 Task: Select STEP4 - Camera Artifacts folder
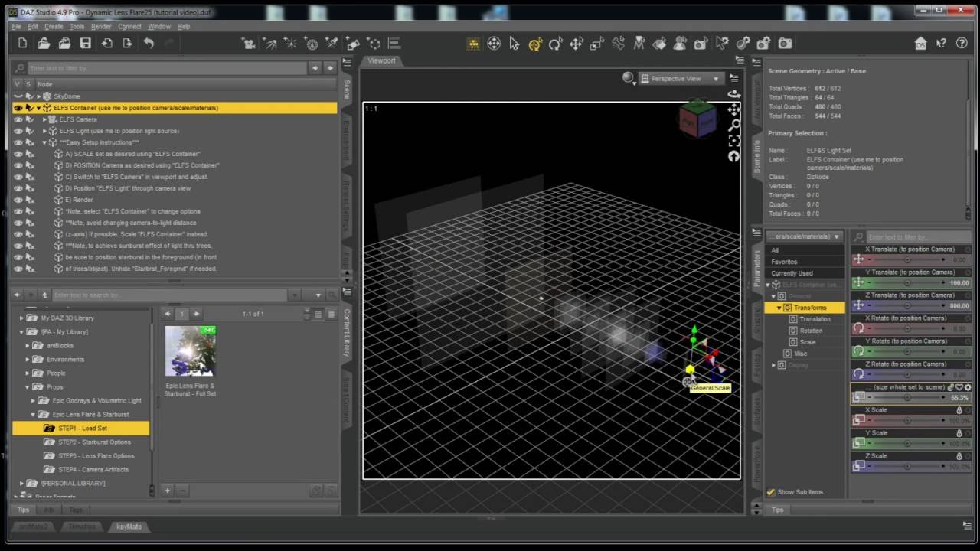(x=93, y=470)
